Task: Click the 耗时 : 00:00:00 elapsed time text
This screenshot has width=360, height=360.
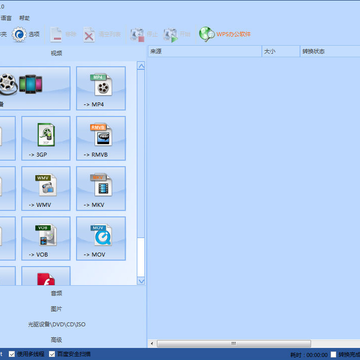Action: [309, 355]
